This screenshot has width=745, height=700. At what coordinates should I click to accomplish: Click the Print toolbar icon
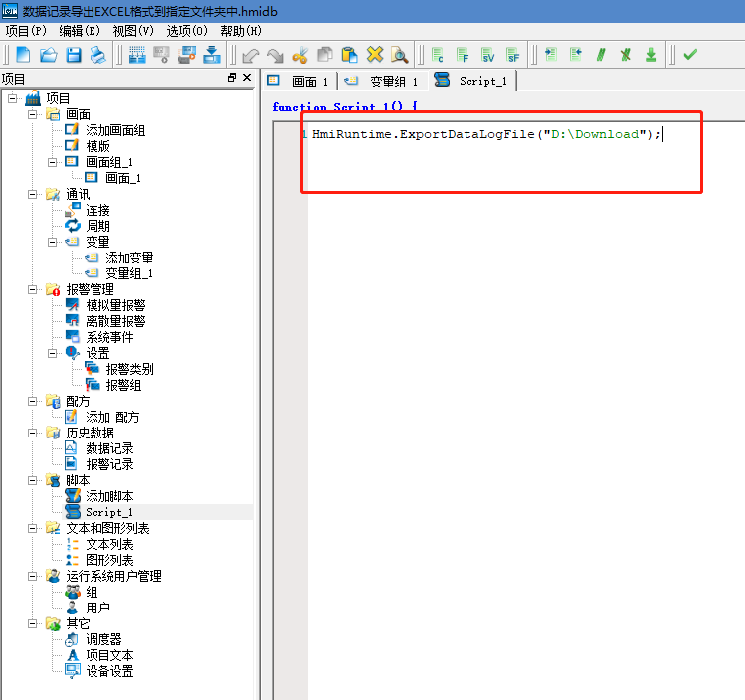coord(98,55)
